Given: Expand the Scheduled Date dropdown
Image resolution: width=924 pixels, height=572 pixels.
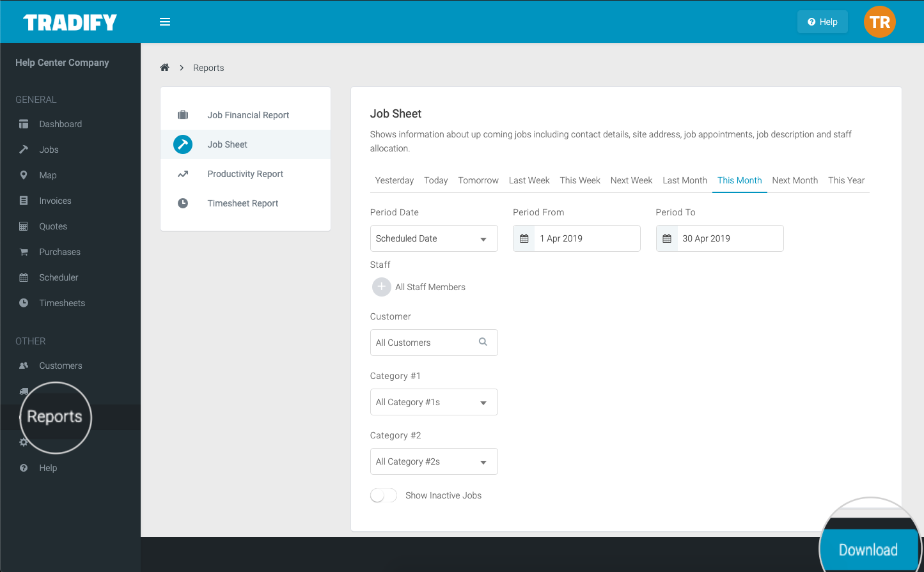Looking at the screenshot, I should (434, 238).
